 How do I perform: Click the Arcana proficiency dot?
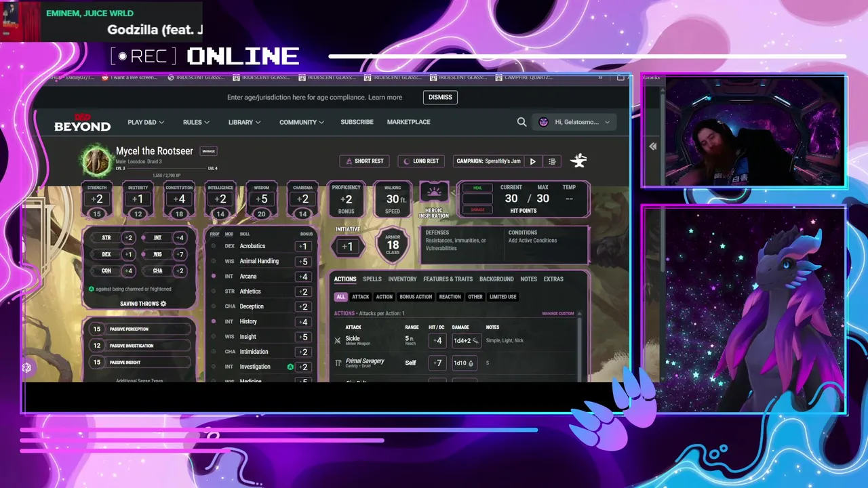[214, 277]
